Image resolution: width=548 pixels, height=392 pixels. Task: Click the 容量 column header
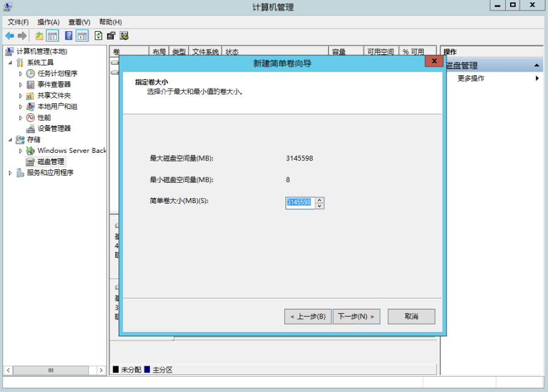[x=346, y=52]
